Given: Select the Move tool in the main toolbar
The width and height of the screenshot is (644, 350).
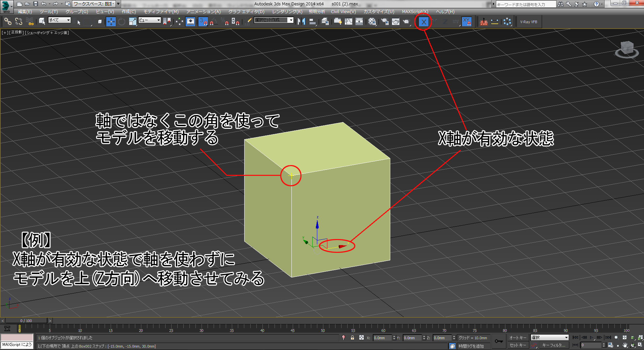Looking at the screenshot, I should [x=111, y=22].
